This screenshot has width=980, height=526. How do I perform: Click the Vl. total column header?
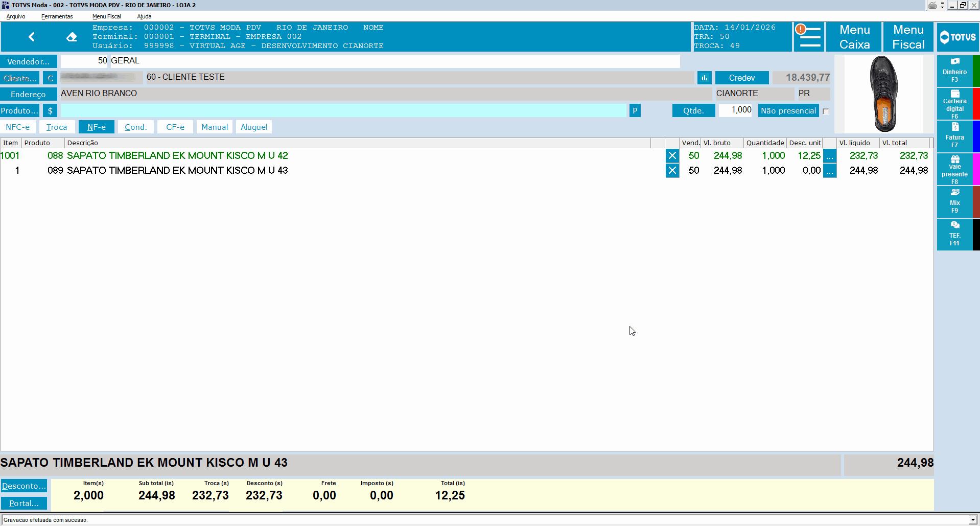tap(904, 143)
